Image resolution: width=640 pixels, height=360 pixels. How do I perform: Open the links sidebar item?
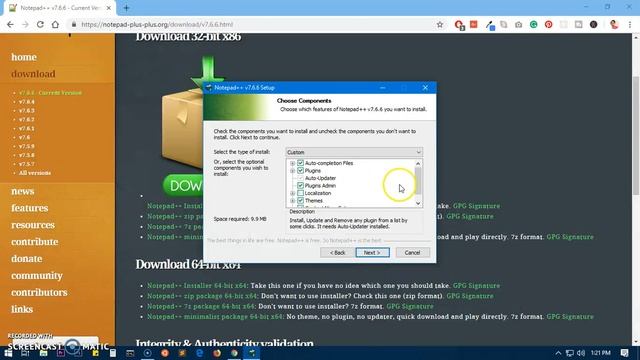22,309
